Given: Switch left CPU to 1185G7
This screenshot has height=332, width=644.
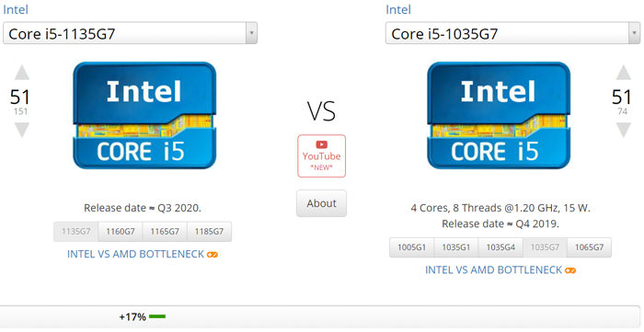Looking at the screenshot, I should tap(209, 232).
